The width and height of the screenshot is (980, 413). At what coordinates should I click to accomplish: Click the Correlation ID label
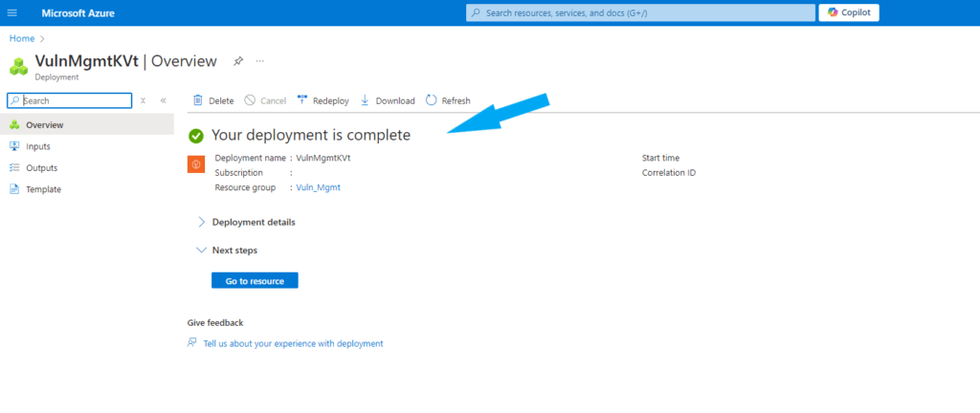point(669,173)
